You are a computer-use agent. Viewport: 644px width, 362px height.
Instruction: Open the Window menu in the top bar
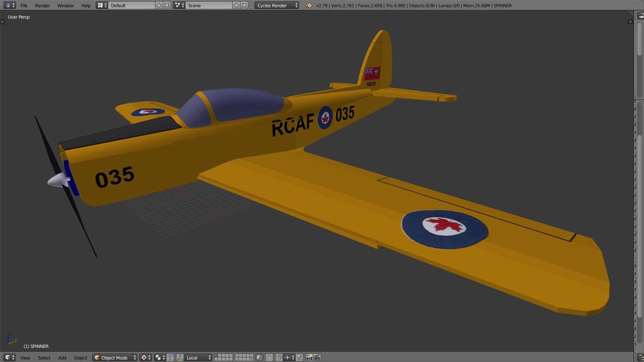click(x=65, y=5)
